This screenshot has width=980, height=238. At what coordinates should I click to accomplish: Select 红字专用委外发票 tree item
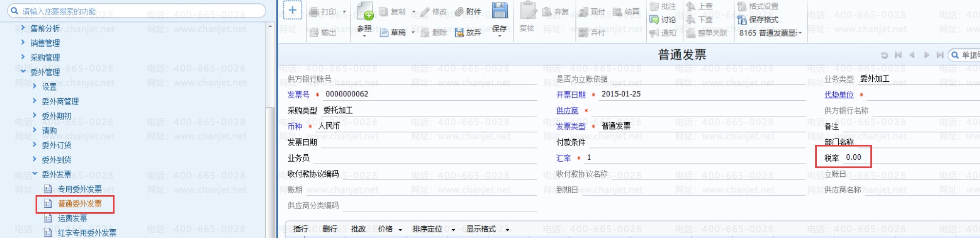click(87, 233)
